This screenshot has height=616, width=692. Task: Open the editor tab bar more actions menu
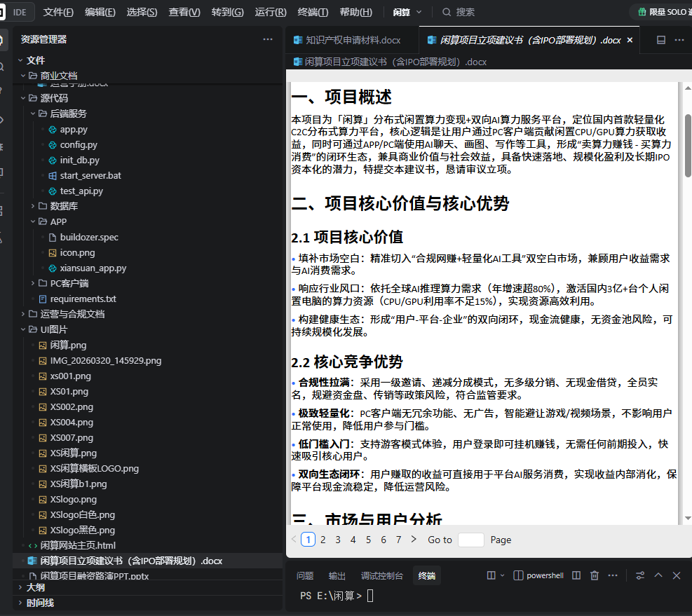point(679,40)
